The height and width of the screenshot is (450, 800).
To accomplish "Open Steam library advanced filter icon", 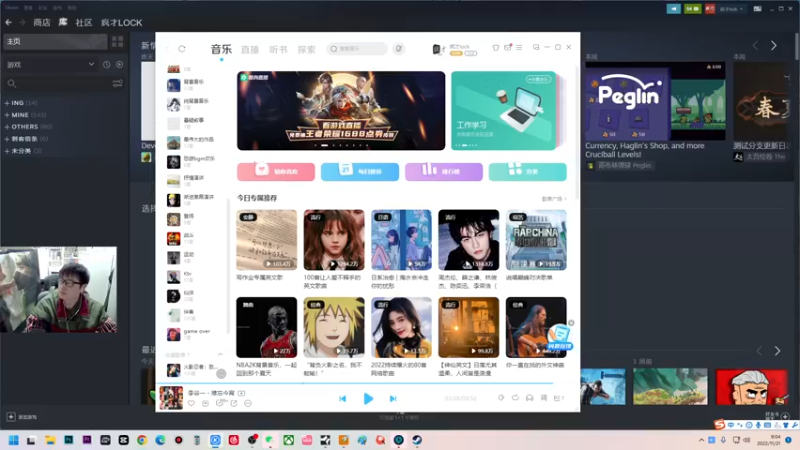I will coord(117,83).
